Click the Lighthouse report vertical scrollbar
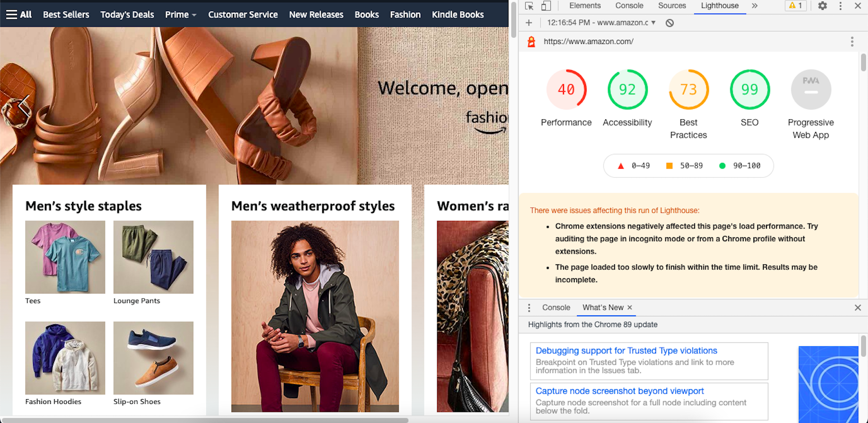 click(x=863, y=63)
